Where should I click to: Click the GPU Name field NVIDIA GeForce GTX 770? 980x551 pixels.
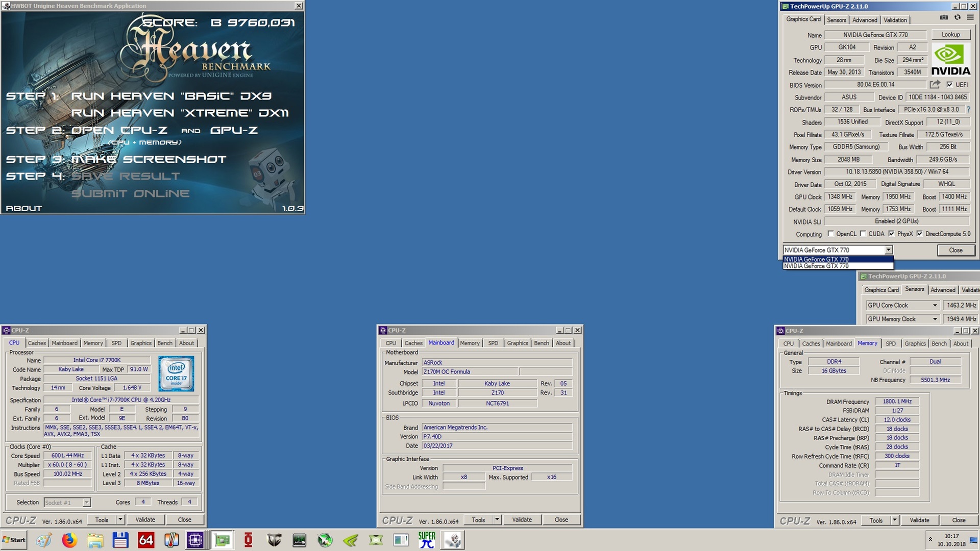coord(875,35)
